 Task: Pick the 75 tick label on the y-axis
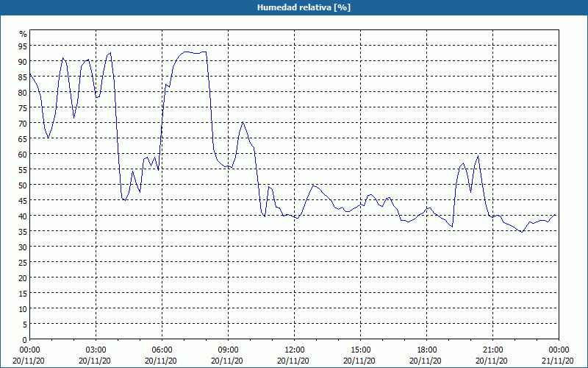(x=23, y=107)
